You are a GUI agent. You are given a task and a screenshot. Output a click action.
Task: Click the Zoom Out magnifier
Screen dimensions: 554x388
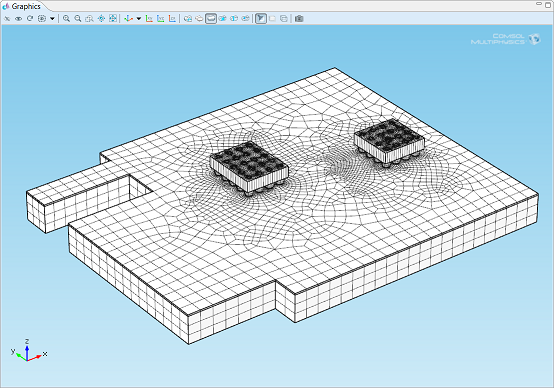(x=78, y=19)
